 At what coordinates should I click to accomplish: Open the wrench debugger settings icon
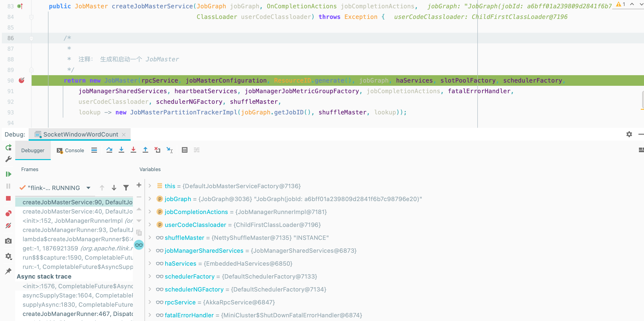click(8, 159)
